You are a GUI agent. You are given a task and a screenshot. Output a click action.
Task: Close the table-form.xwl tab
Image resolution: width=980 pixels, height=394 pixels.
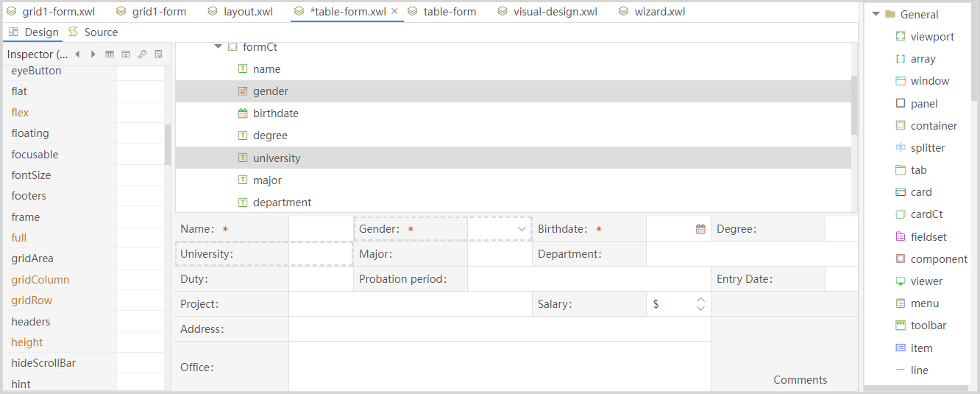pos(394,12)
